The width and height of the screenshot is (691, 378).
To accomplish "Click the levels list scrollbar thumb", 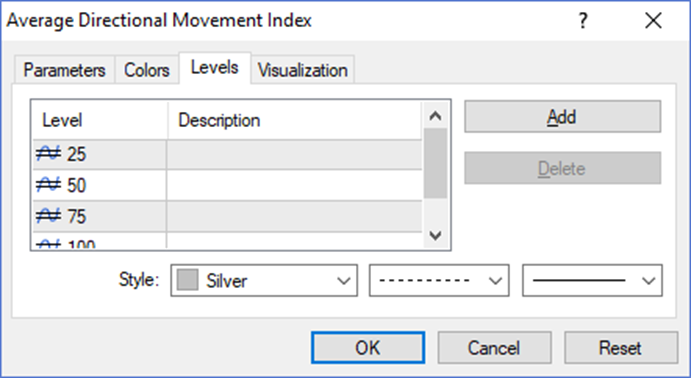I will 435,163.
